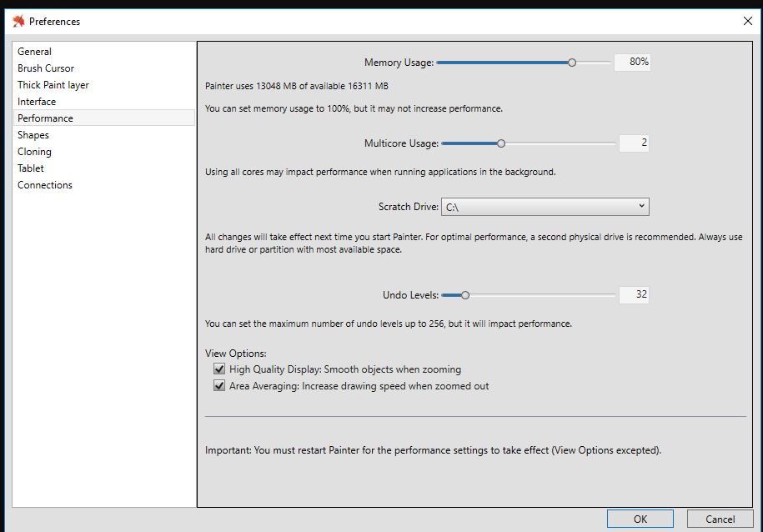
Task: Close the Preferences dialog
Action: pyautogui.click(x=747, y=21)
